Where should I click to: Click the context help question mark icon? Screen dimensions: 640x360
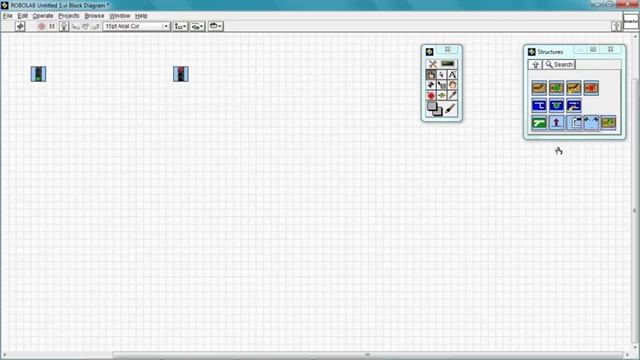coord(617,26)
